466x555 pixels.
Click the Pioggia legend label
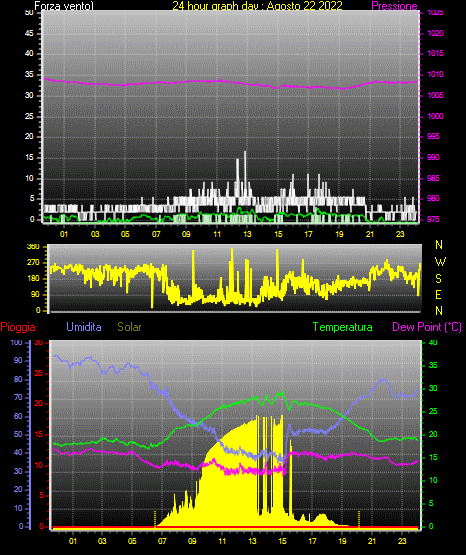18,327
